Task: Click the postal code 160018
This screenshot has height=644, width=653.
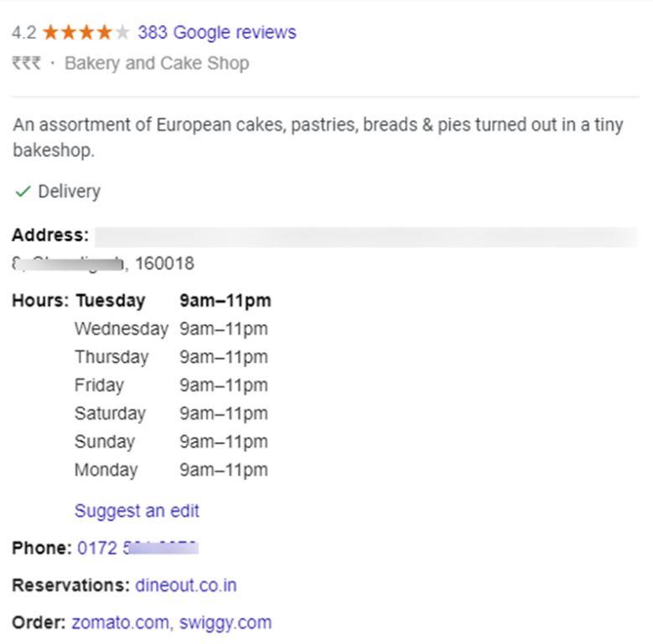Action: (x=164, y=263)
